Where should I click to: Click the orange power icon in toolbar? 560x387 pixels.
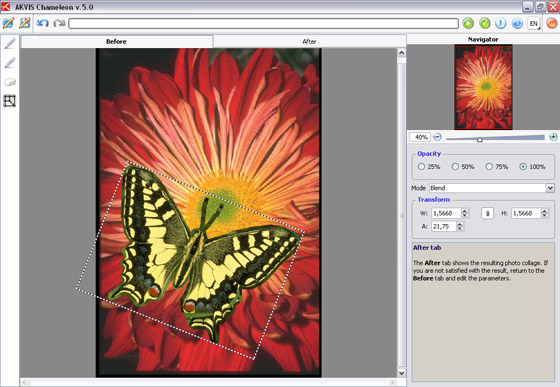(x=551, y=24)
